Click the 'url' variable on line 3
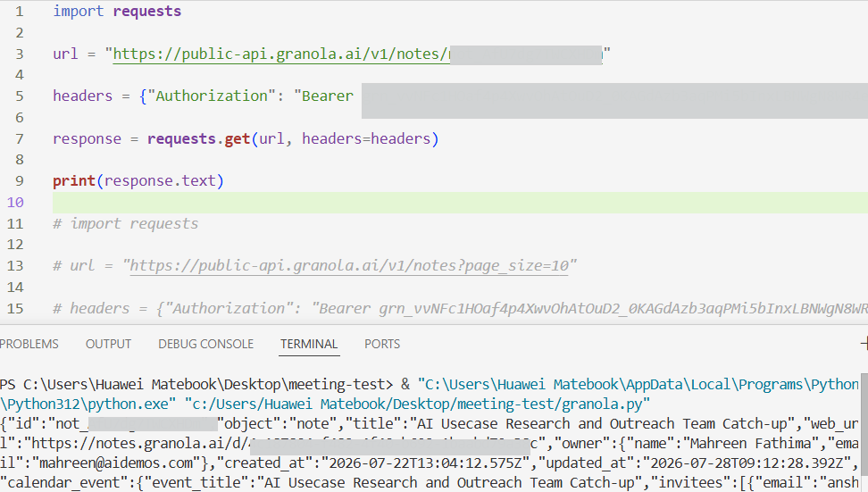868x492 pixels. click(x=65, y=54)
